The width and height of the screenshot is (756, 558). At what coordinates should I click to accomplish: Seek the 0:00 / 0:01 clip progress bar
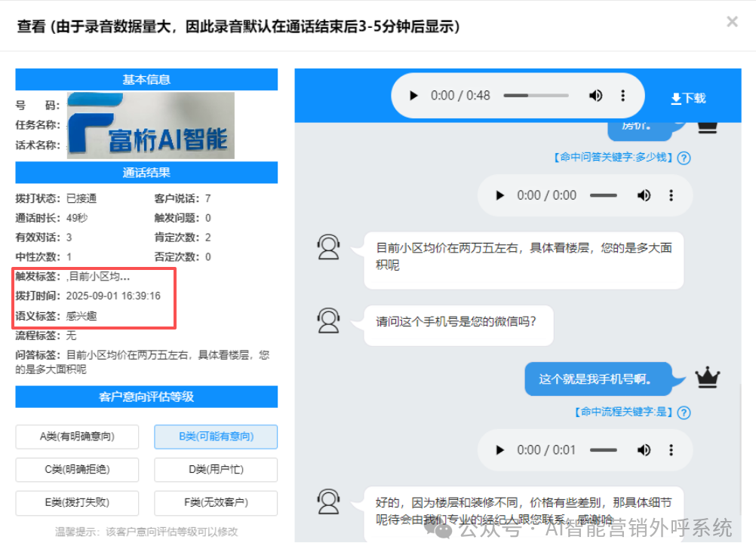coord(603,449)
